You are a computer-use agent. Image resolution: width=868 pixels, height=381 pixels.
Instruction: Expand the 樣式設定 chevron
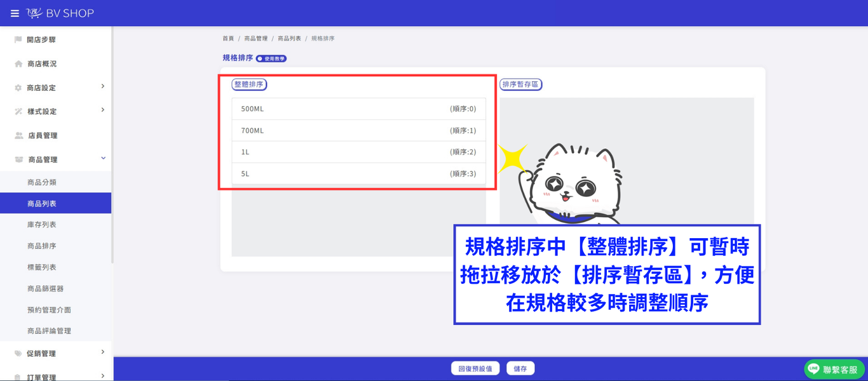103,110
